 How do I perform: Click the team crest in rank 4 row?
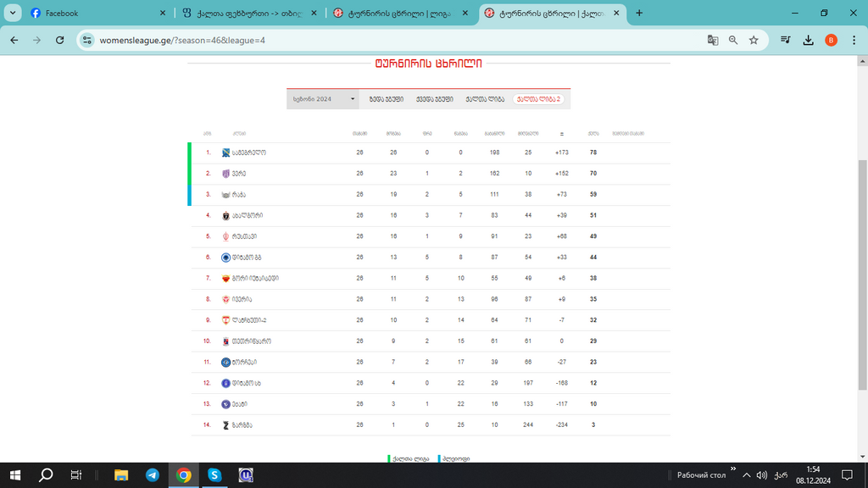225,216
